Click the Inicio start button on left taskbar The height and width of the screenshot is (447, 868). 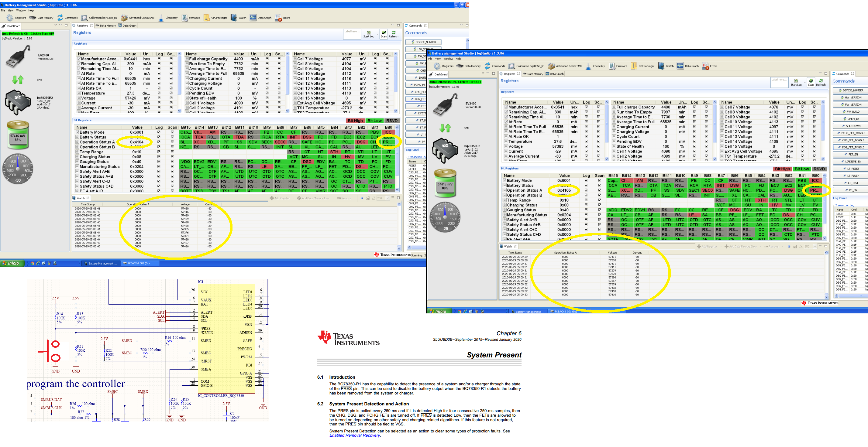click(12, 263)
